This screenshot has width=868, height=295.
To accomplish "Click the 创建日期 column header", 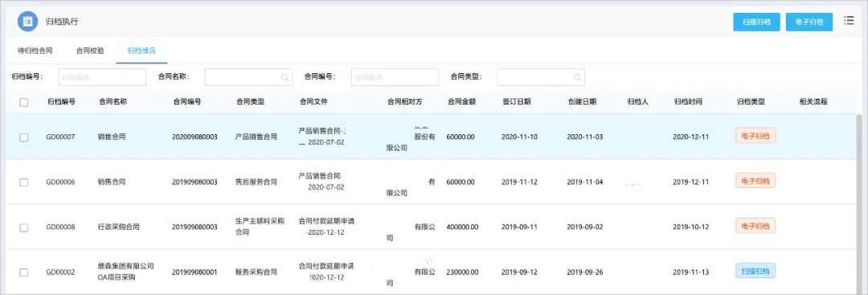I will click(582, 102).
